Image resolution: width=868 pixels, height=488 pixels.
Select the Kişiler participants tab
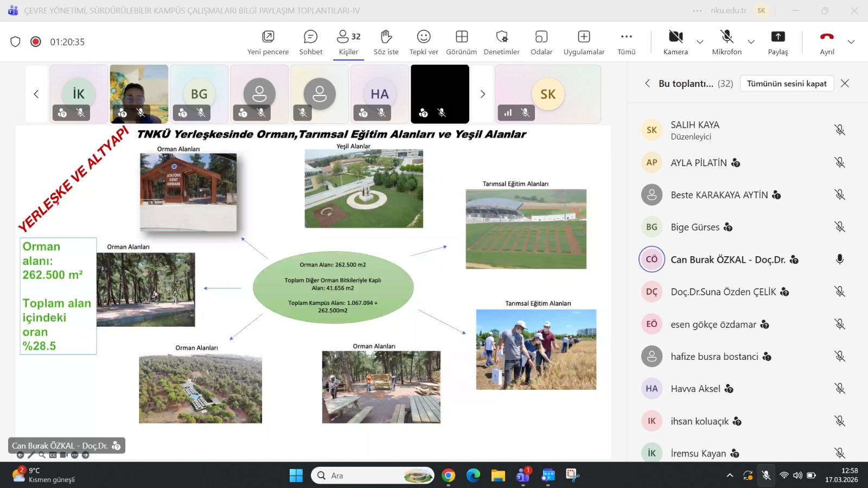pyautogui.click(x=348, y=42)
